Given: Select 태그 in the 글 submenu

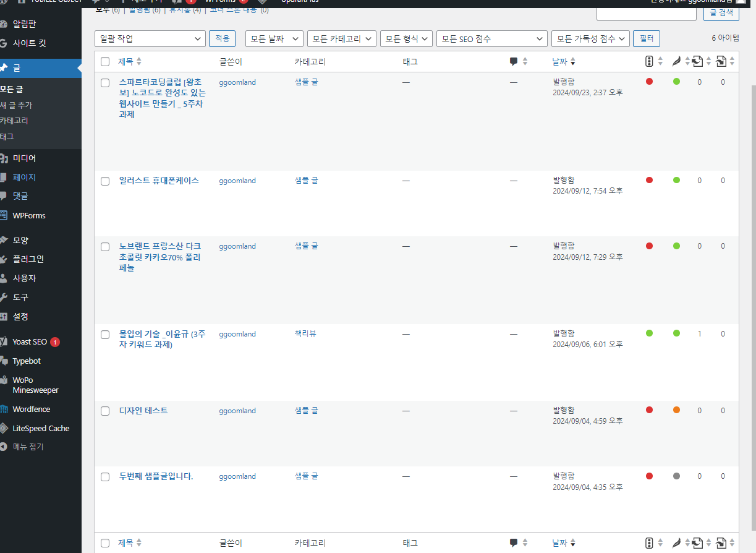Looking at the screenshot, I should tap(7, 136).
